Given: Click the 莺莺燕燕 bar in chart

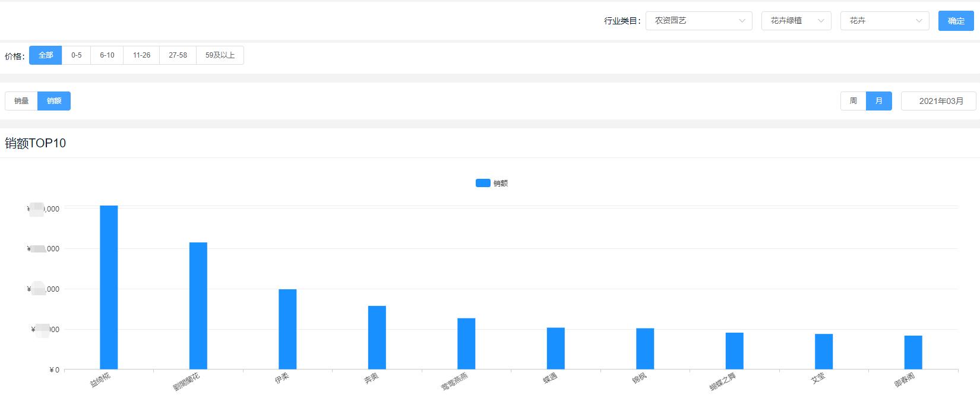Looking at the screenshot, I should [466, 344].
